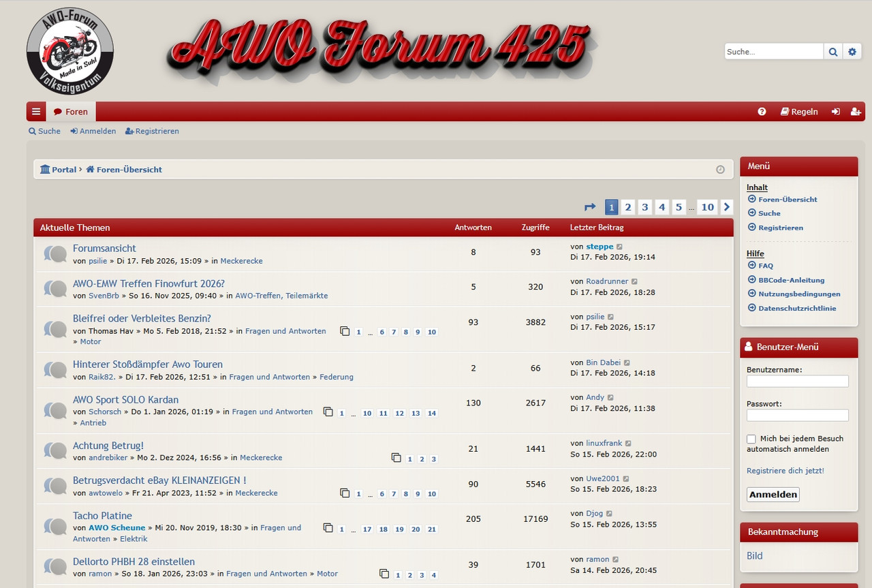Open the Portal breadcrumb link
Image resolution: width=872 pixels, height=588 pixels.
[59, 170]
